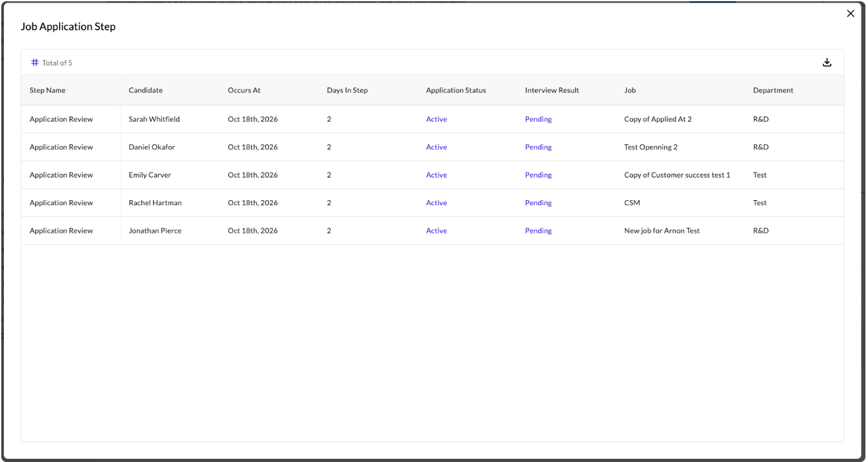Click the Application Status column header
Viewport: 868px width, 462px height.
click(x=456, y=90)
